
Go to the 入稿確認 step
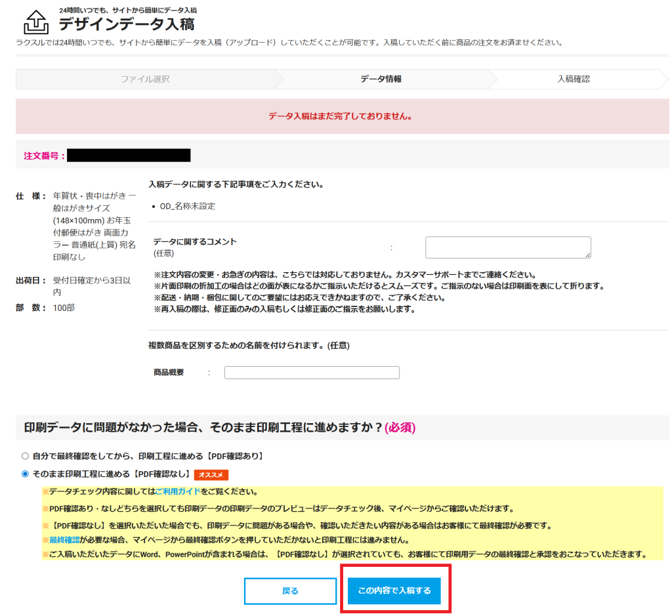pyautogui.click(x=573, y=79)
